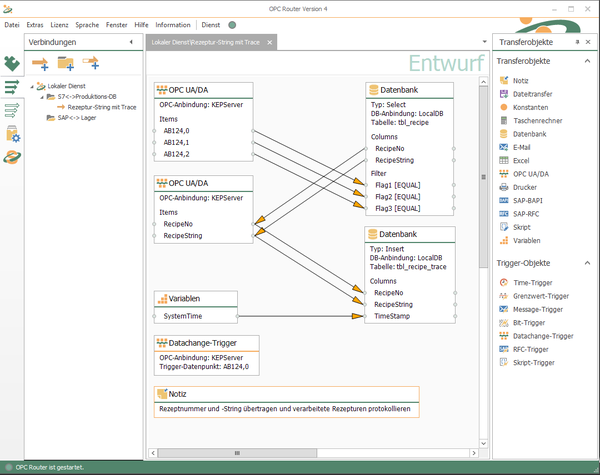This screenshot has height=475, width=600.
Task: Select the Dateitransfer transfer object
Action: click(526, 94)
